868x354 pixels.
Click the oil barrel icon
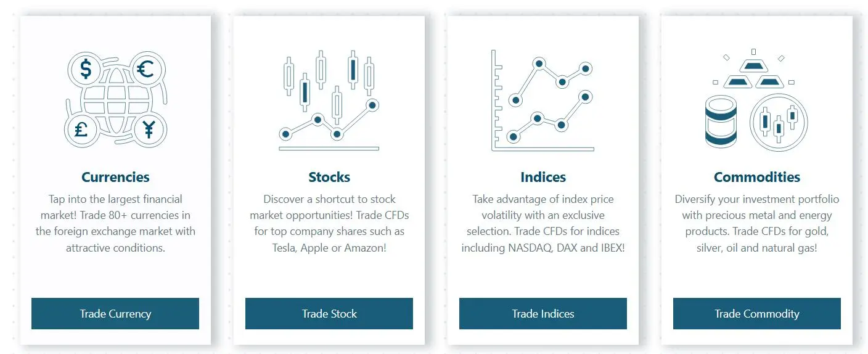tap(721, 121)
